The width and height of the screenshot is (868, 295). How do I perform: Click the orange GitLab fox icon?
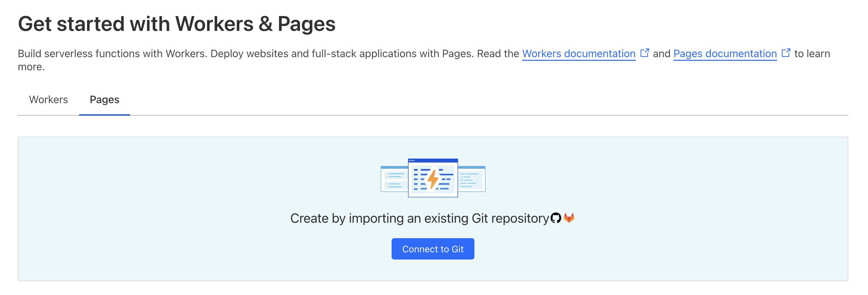point(569,218)
